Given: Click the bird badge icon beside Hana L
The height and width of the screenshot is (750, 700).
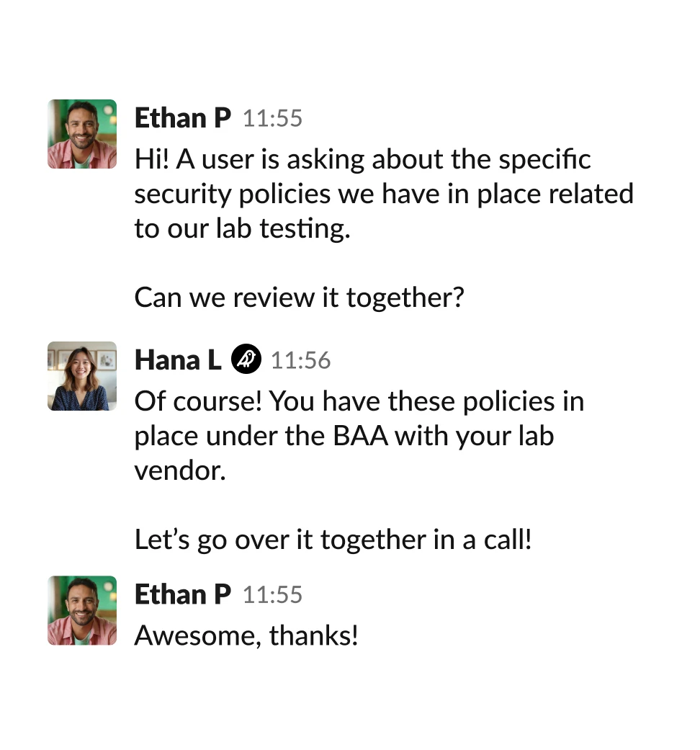Looking at the screenshot, I should pos(246,359).
